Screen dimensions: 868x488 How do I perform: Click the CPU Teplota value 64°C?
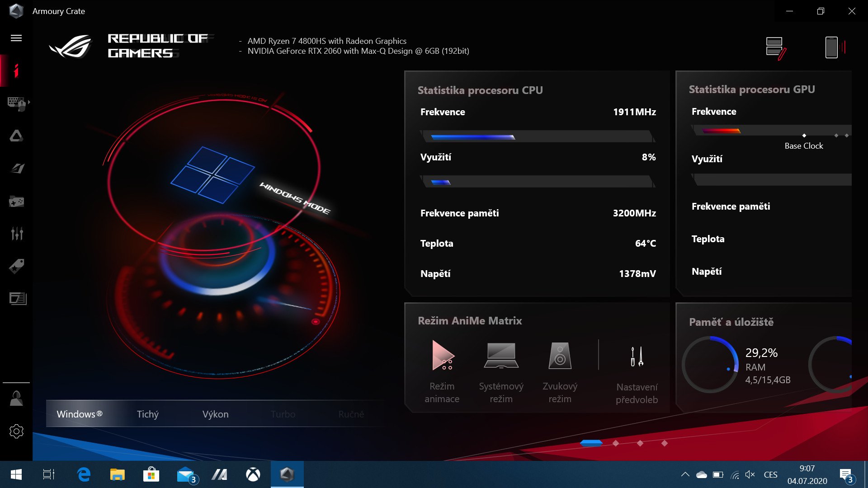tap(645, 244)
